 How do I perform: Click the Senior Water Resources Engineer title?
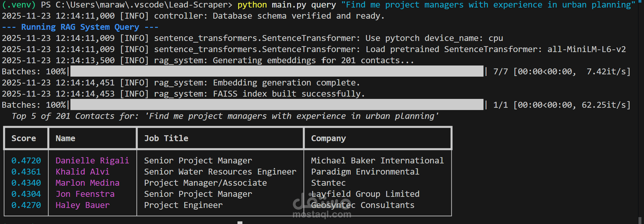[220, 172]
